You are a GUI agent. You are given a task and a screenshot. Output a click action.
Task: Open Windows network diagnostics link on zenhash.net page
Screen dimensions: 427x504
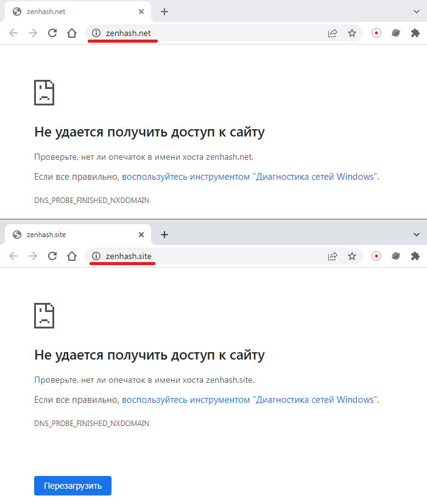250,177
